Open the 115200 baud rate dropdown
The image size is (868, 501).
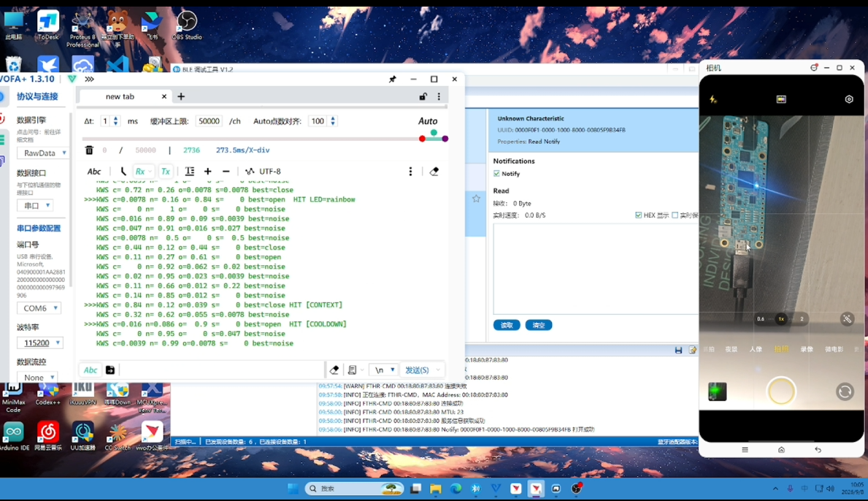(x=40, y=343)
